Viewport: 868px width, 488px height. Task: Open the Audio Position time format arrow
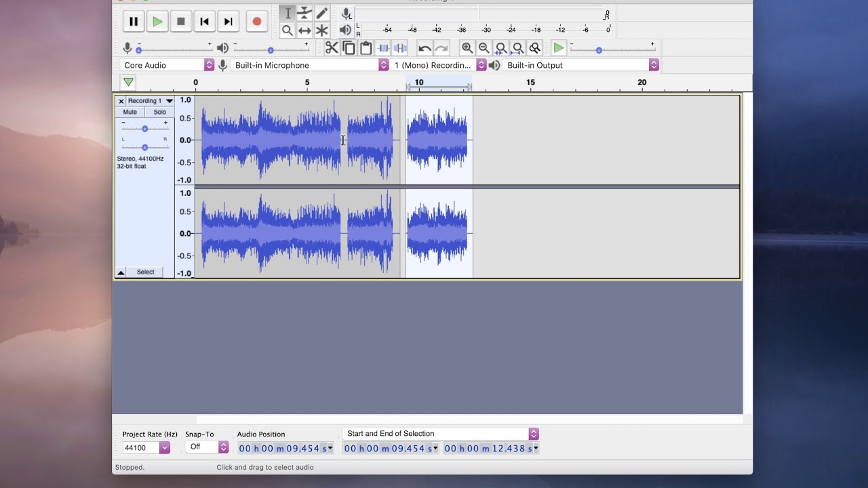pyautogui.click(x=330, y=448)
